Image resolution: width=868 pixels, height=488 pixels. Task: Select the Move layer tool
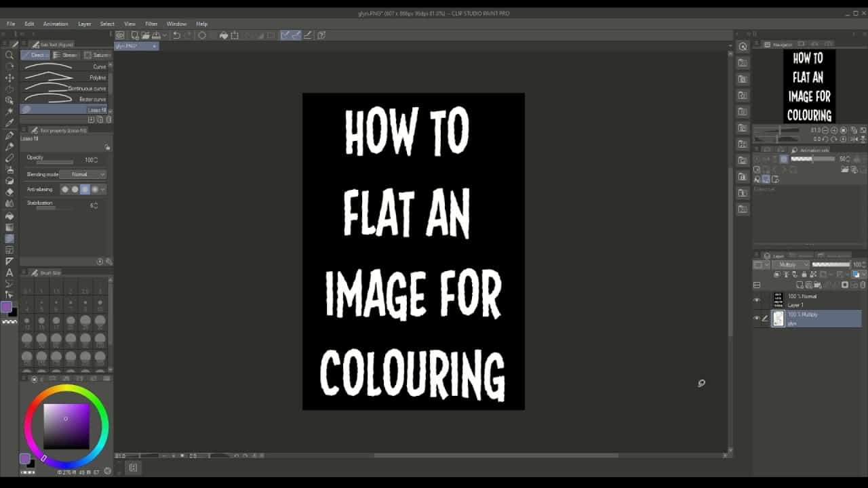click(x=9, y=78)
